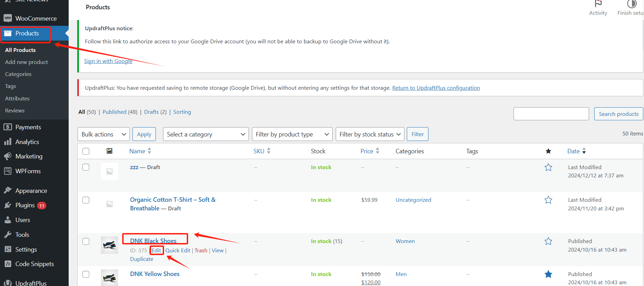Open Categories submenu item
Viewport: 644px width, 286px height.
point(18,74)
